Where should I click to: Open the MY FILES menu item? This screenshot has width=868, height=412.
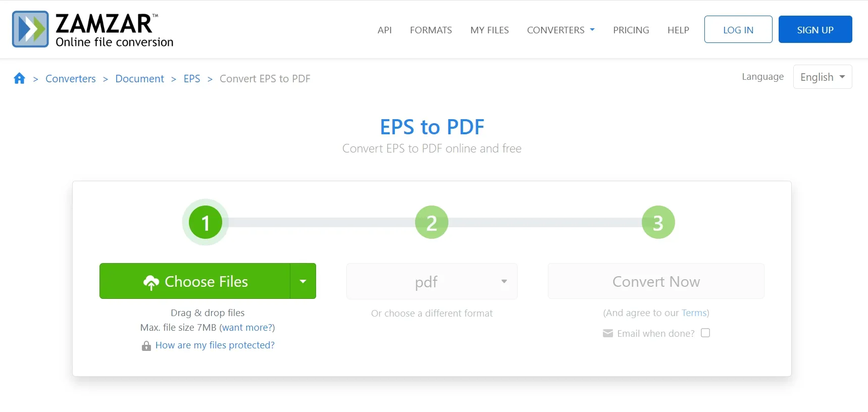(x=489, y=30)
